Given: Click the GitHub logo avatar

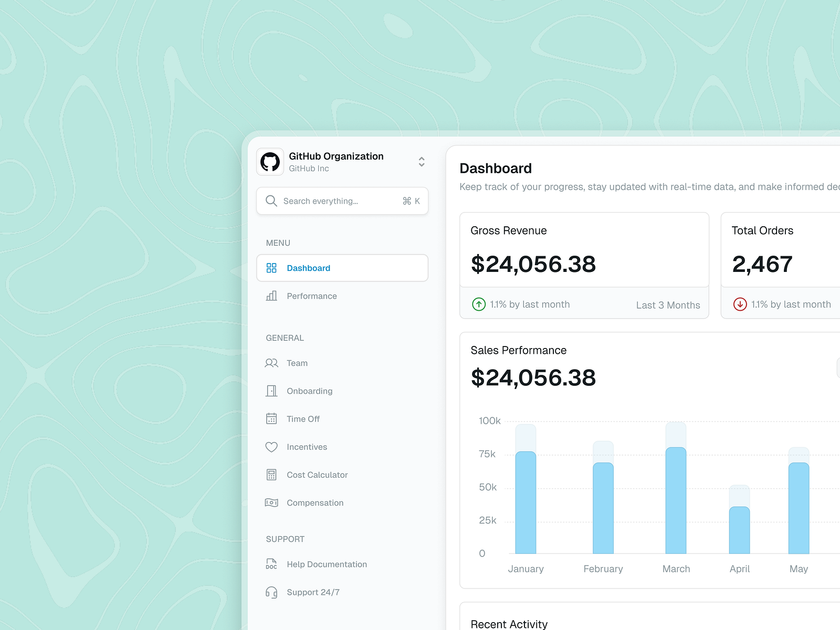Looking at the screenshot, I should tap(270, 162).
